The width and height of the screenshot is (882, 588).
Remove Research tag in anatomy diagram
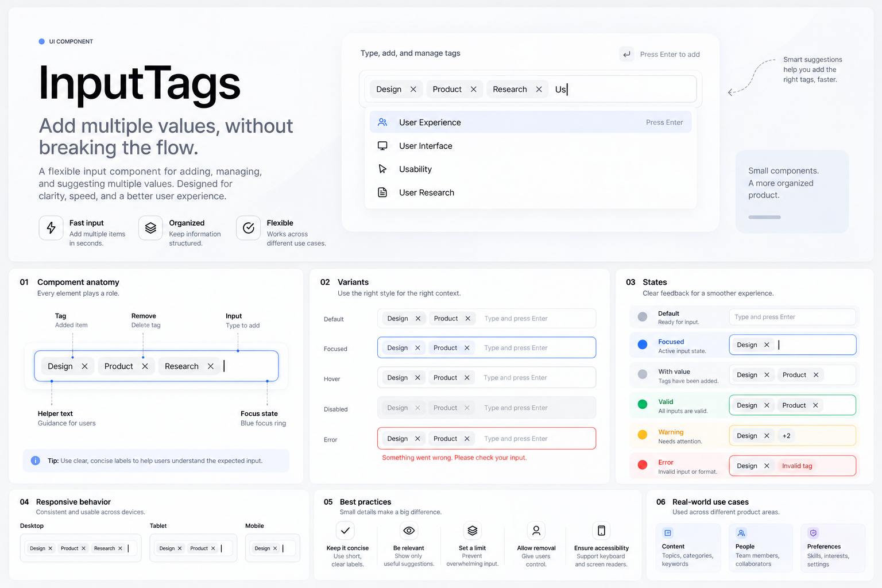click(x=211, y=366)
